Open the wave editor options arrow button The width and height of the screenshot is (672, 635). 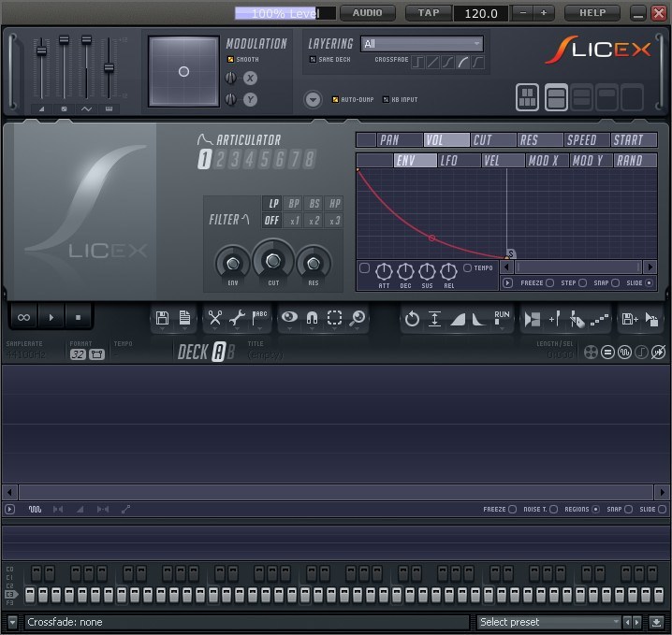click(10, 509)
